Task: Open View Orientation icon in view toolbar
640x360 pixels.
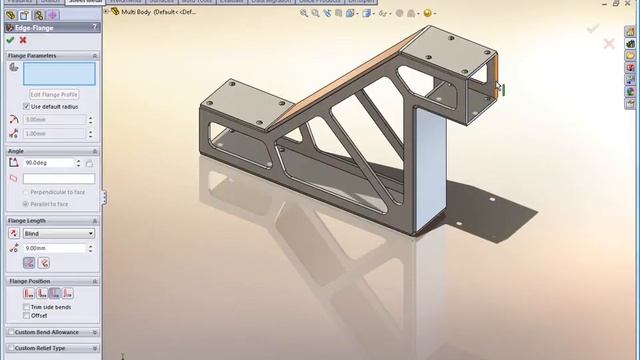Action: [350, 13]
